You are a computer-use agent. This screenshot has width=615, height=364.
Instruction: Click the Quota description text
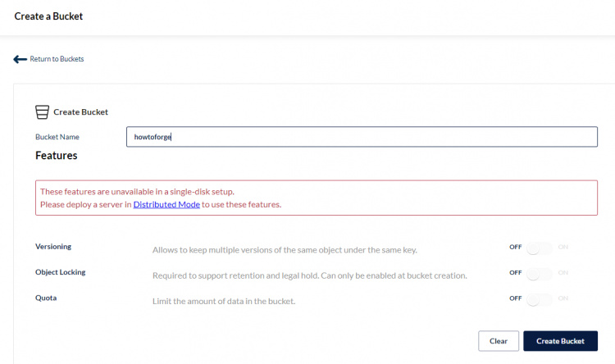pyautogui.click(x=224, y=302)
